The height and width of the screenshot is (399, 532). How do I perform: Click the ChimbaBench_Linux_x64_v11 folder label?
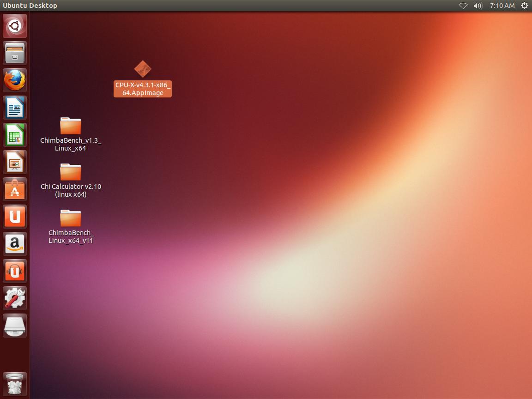[x=71, y=236]
